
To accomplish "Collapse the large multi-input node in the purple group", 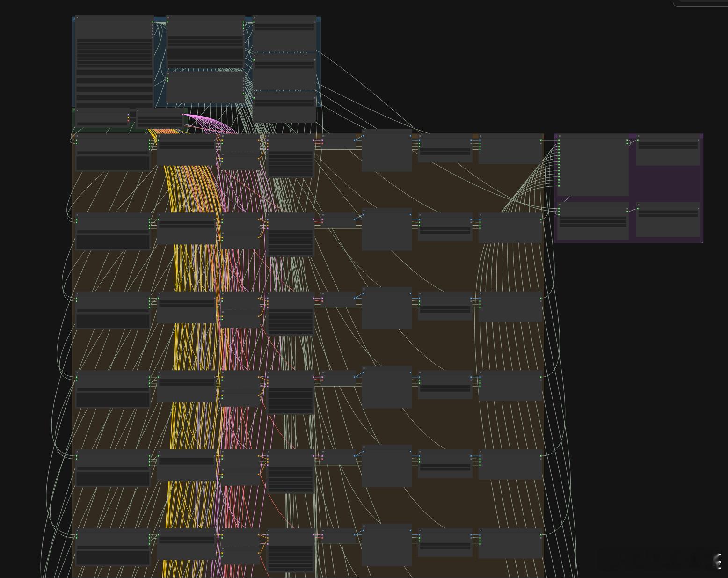I will click(x=560, y=136).
